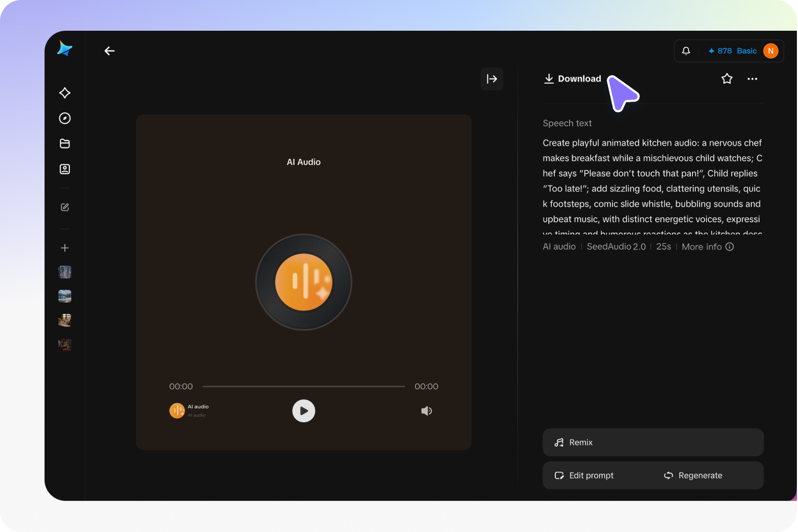Open the sparkle create icon in sidebar
798x532 pixels.
click(65, 93)
